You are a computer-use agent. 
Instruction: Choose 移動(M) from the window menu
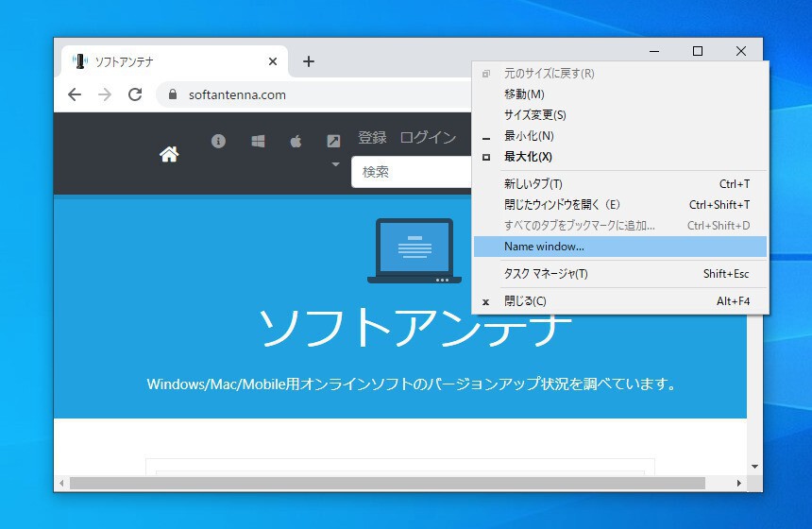(x=620, y=94)
